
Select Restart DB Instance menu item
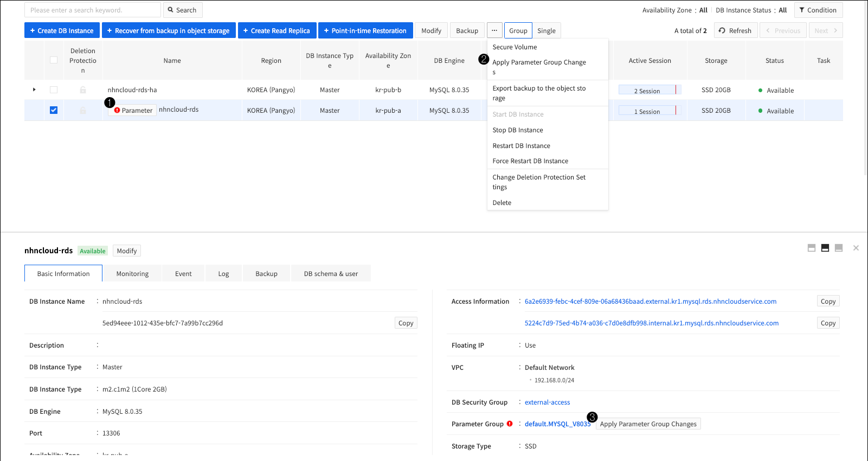[x=548, y=146]
